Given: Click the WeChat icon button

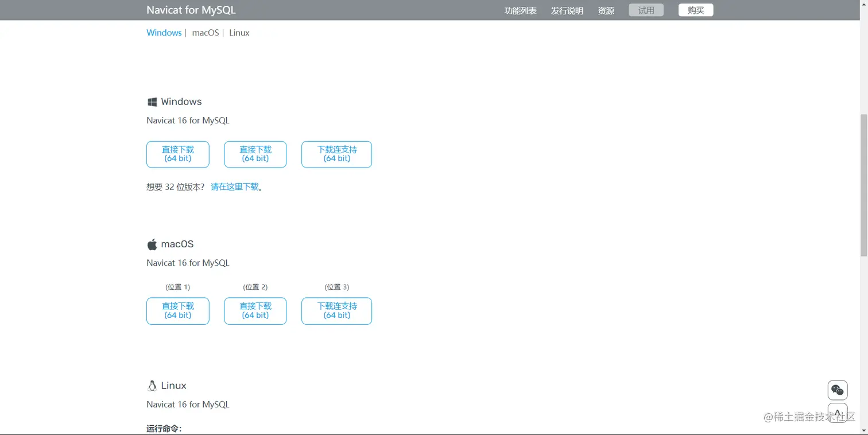Looking at the screenshot, I should click(838, 390).
